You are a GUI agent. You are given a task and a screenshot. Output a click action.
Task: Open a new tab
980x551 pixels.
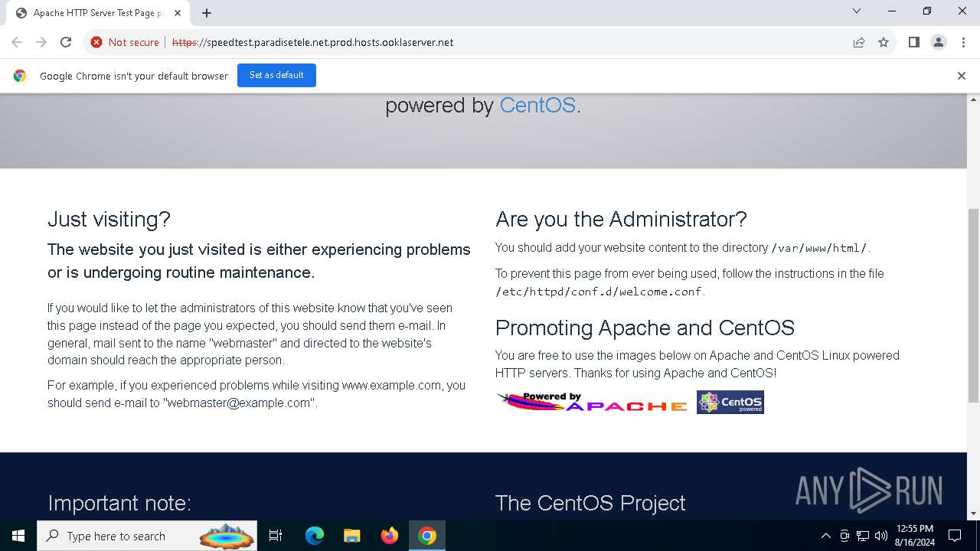pos(207,13)
